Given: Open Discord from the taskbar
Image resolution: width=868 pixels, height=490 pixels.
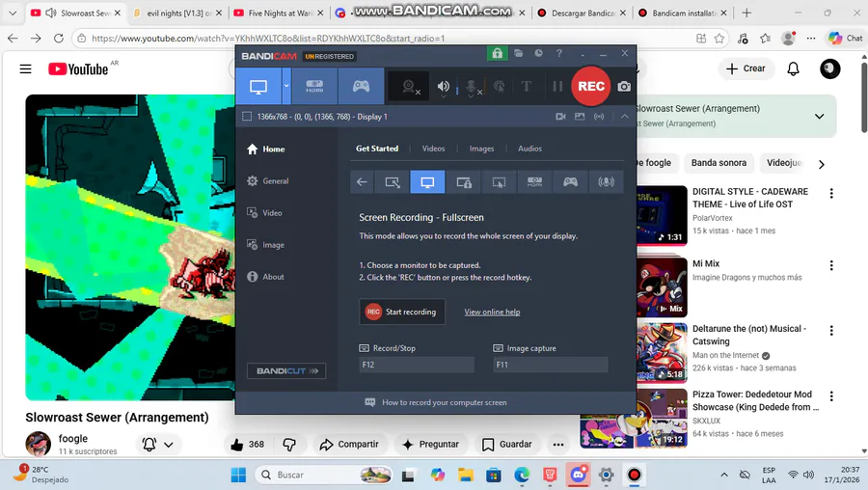Looking at the screenshot, I should coord(578,475).
